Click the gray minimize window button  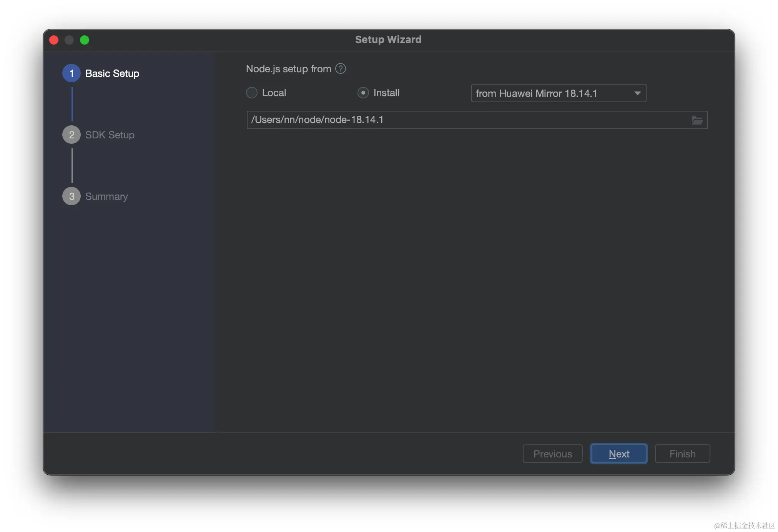[x=69, y=40]
